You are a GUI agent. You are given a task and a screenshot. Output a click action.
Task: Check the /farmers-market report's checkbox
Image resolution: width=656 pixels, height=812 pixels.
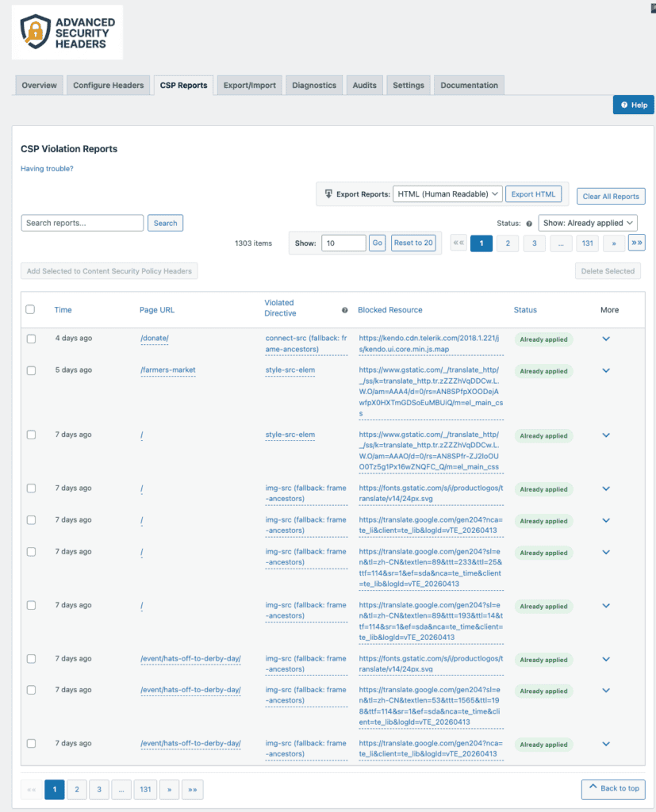31,370
